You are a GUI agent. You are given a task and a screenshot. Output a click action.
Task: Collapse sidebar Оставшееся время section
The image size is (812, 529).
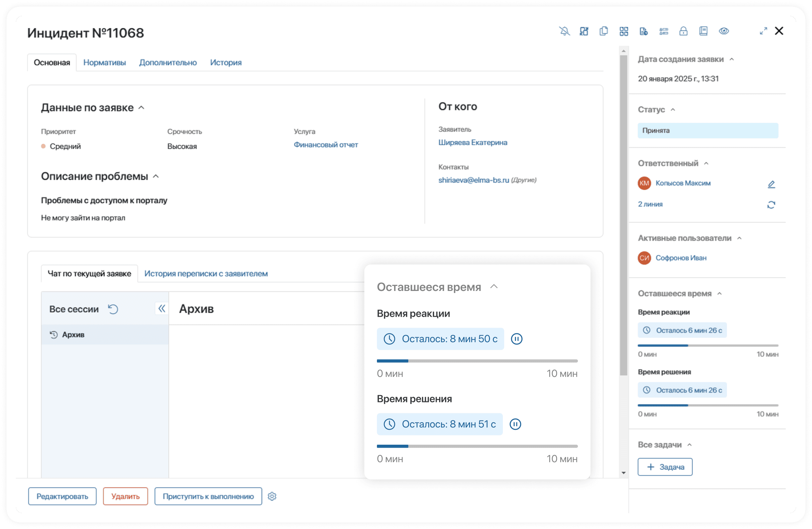(719, 294)
